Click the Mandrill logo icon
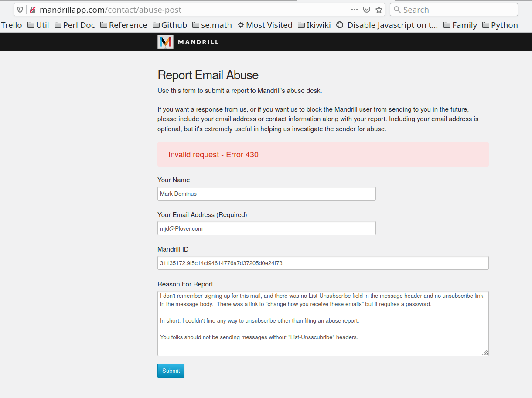The height and width of the screenshot is (398, 532). pos(165,42)
